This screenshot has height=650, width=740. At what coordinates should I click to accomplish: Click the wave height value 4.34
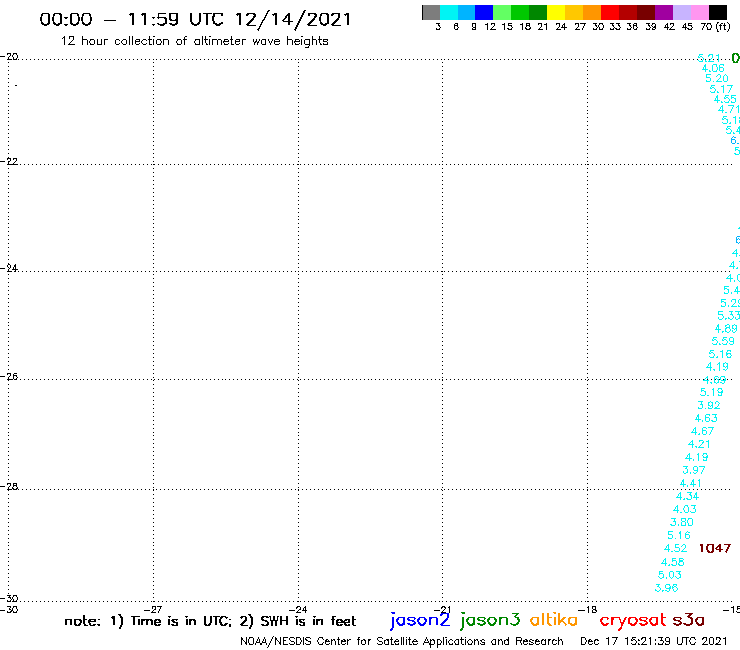pos(687,496)
